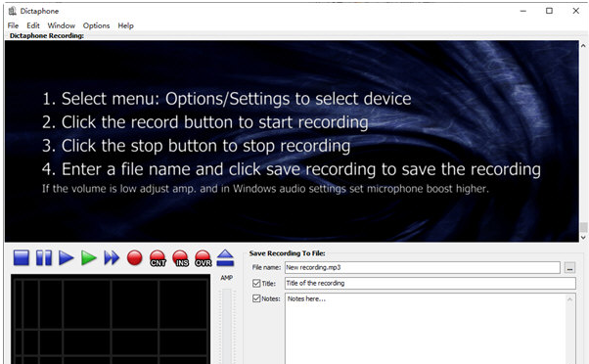Open the file browse ellipsis button
Image resolution: width=589 pixels, height=364 pixels.
coord(569,268)
